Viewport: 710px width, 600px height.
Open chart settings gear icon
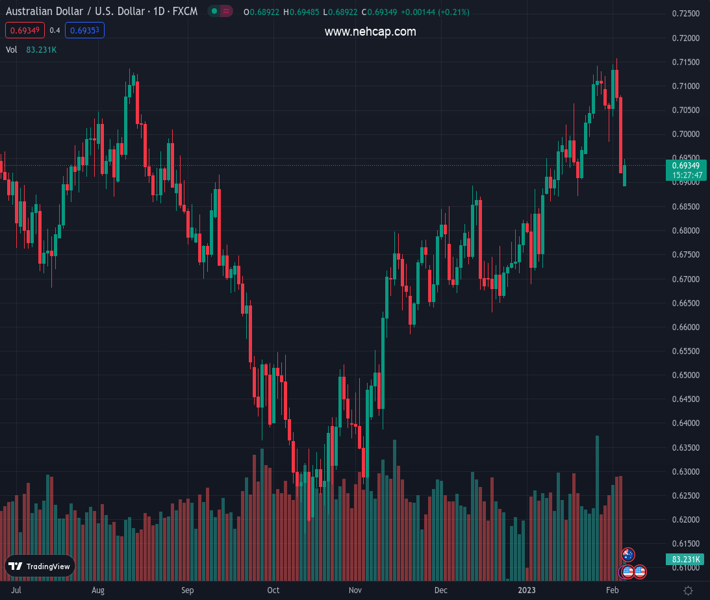[688, 591]
